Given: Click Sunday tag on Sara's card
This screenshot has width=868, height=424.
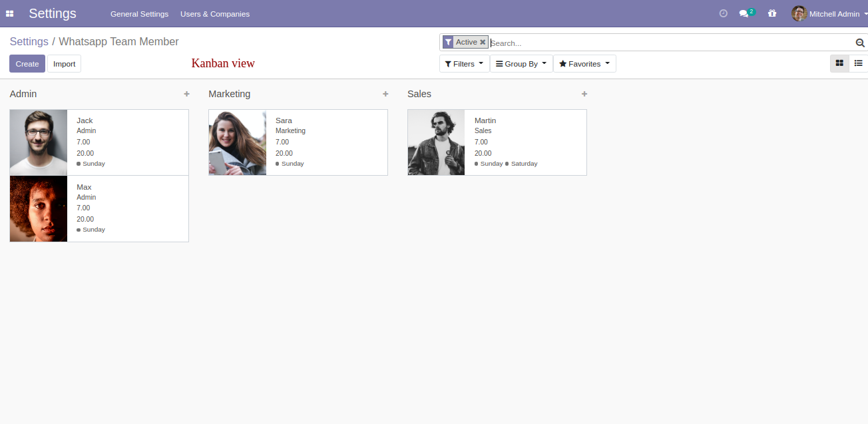Looking at the screenshot, I should [x=290, y=164].
